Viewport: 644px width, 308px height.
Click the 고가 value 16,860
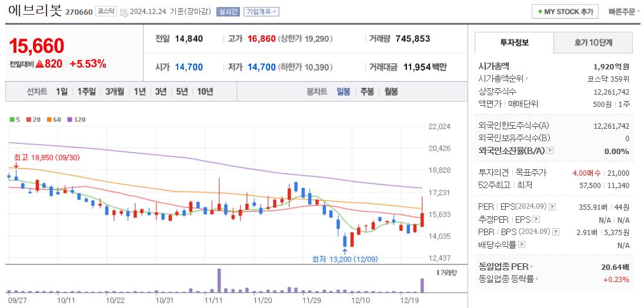pyautogui.click(x=261, y=39)
